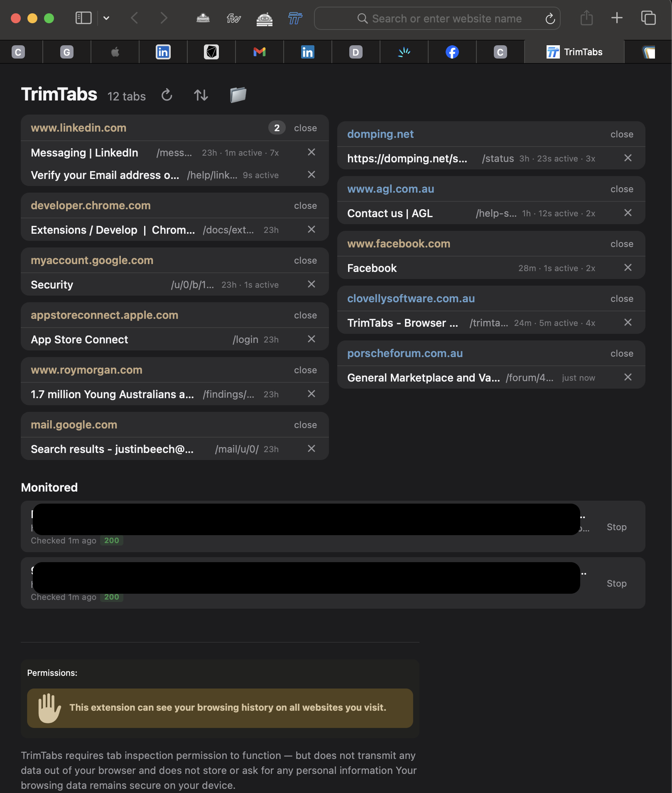
Task: Toggle the Safari sidebar icon
Action: tap(83, 18)
